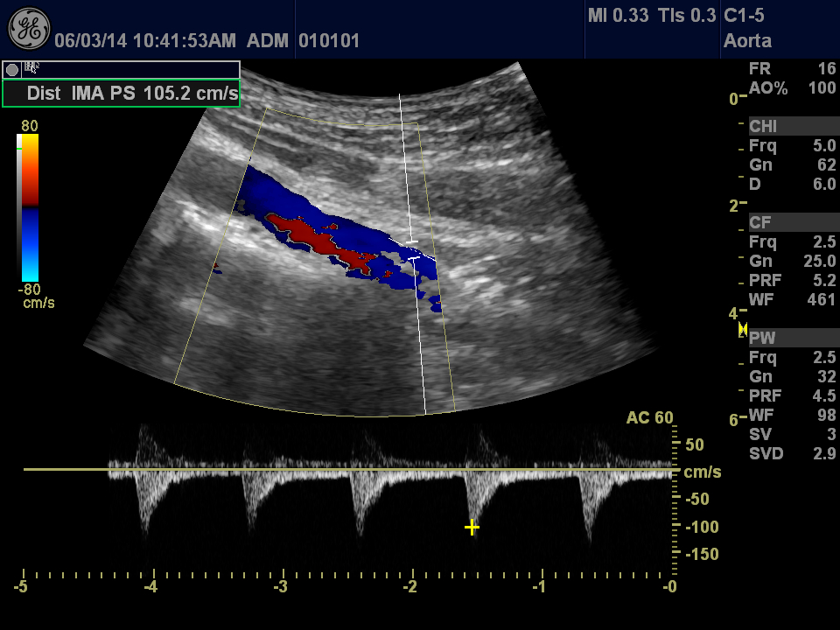This screenshot has width=840, height=630.
Task: Click the PW PRF 4.5 parameter value
Action: click(x=824, y=395)
